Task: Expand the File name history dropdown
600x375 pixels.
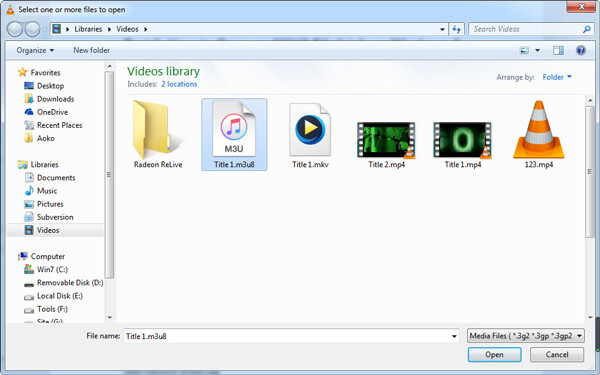Action: [454, 336]
